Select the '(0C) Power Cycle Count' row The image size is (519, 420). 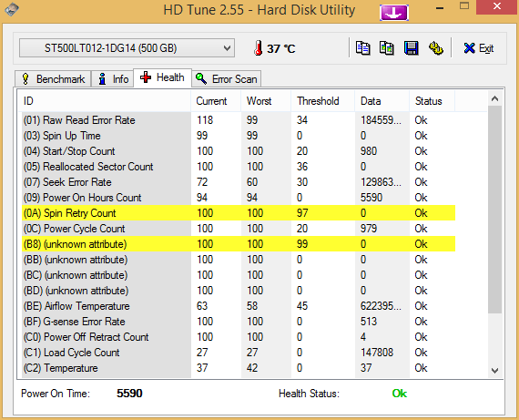pos(239,229)
